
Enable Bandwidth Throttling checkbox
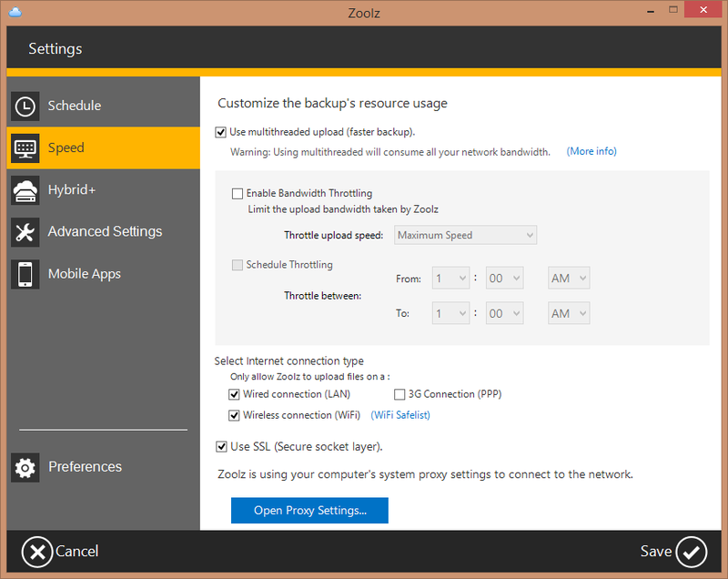(x=238, y=194)
